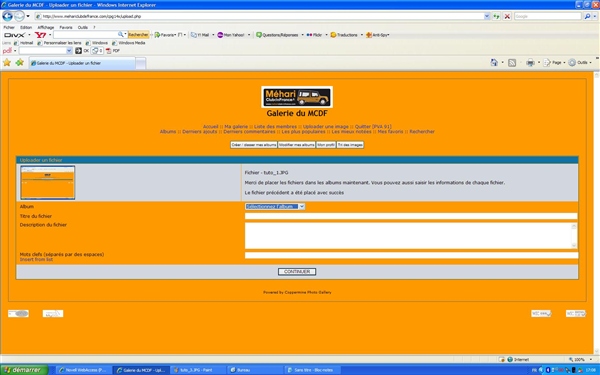The image size is (600, 375).
Task: Click the Méhari Club de France logo
Action: (297, 97)
